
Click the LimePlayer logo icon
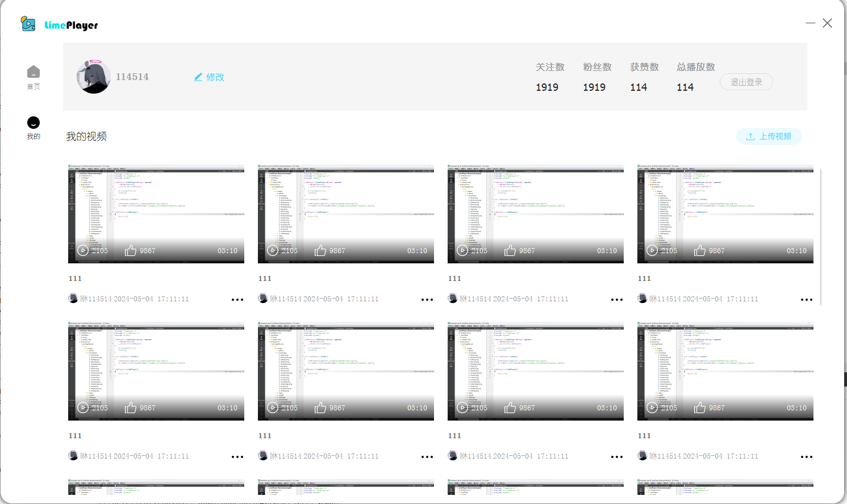tap(28, 23)
